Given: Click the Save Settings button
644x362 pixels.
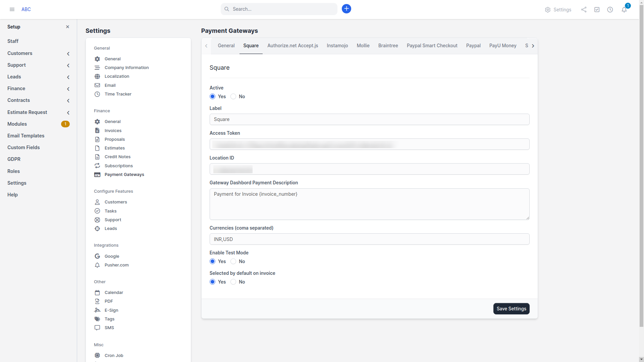Looking at the screenshot, I should (511, 309).
